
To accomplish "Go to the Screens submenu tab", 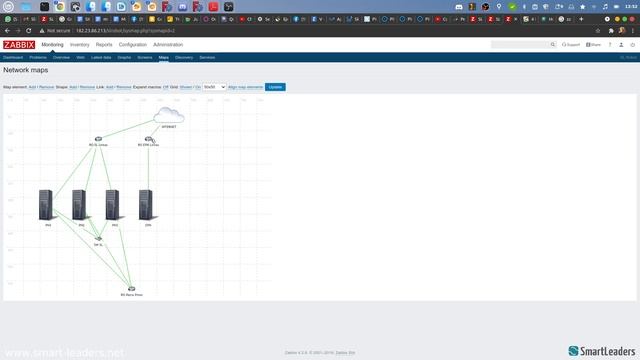I will pos(145,58).
